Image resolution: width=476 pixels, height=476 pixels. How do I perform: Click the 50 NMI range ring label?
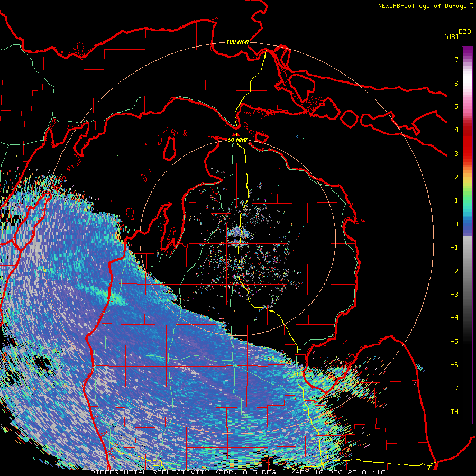click(237, 140)
